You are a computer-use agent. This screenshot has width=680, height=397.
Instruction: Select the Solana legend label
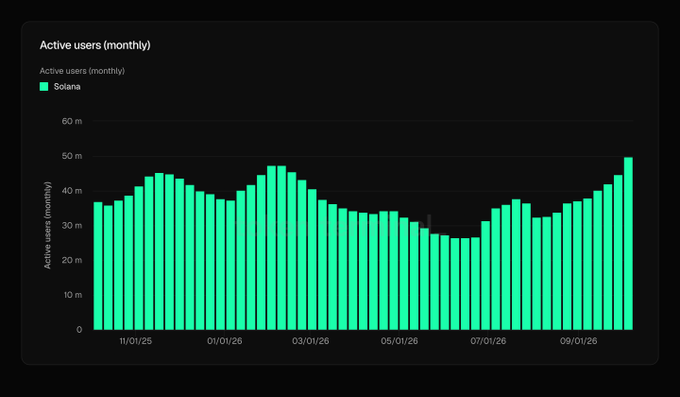[67, 86]
